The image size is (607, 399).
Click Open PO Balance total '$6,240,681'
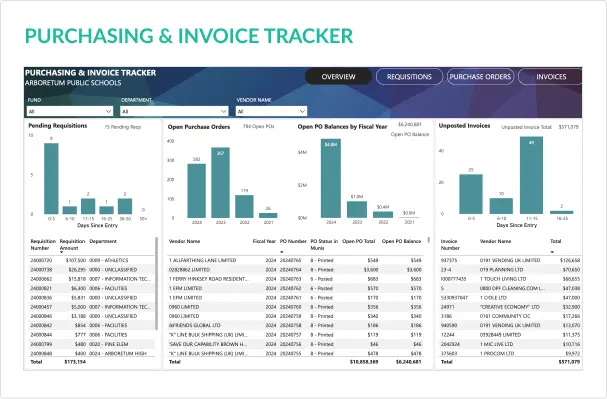click(x=408, y=362)
